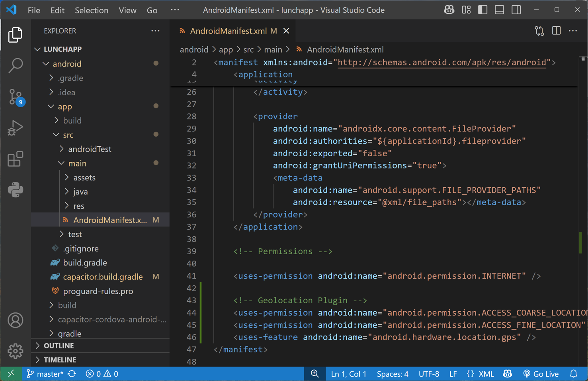Open Ln 1, Col 1 go-to-line indicator
The width and height of the screenshot is (588, 381).
[348, 374]
